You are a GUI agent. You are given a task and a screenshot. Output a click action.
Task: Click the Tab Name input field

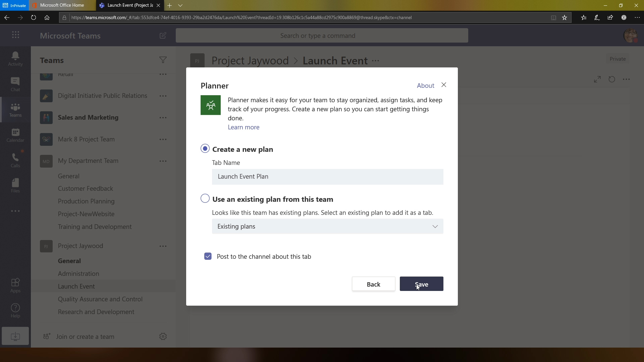tap(327, 177)
